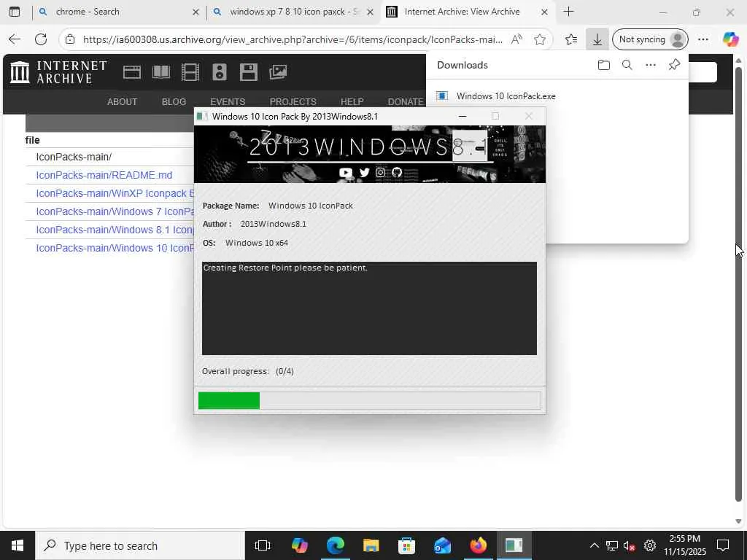The width and height of the screenshot is (747, 560).
Task: Click the taskbar clock showing 2:55 PM
Action: tap(684, 545)
